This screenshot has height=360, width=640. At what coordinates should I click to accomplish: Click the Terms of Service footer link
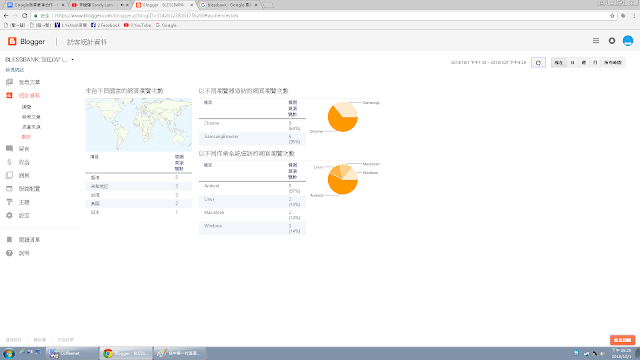[x=13, y=340]
